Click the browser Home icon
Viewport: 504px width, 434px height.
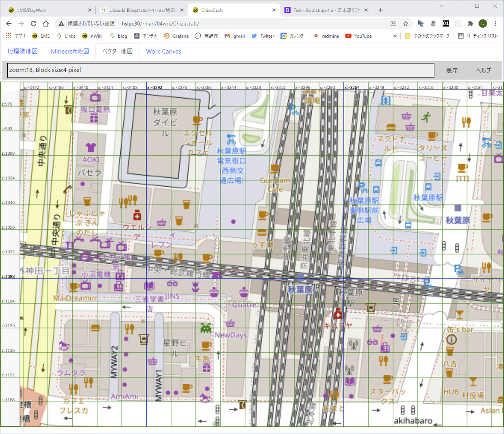tap(46, 24)
